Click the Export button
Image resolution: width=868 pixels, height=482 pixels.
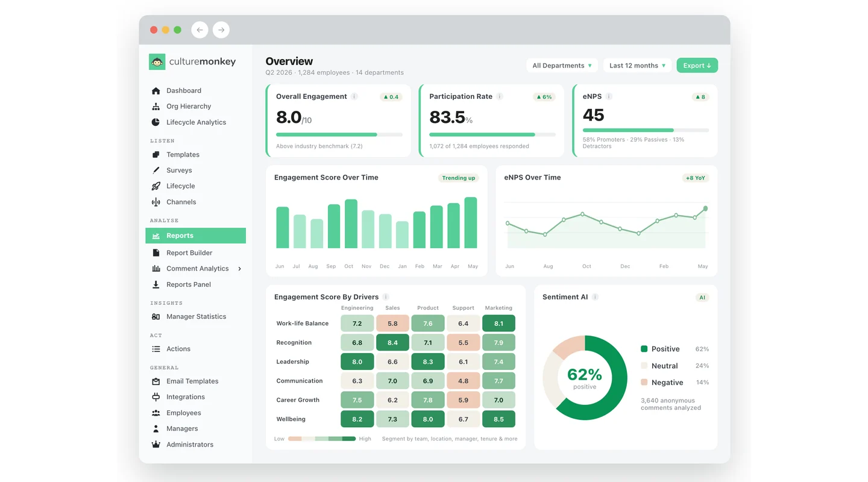(x=697, y=66)
